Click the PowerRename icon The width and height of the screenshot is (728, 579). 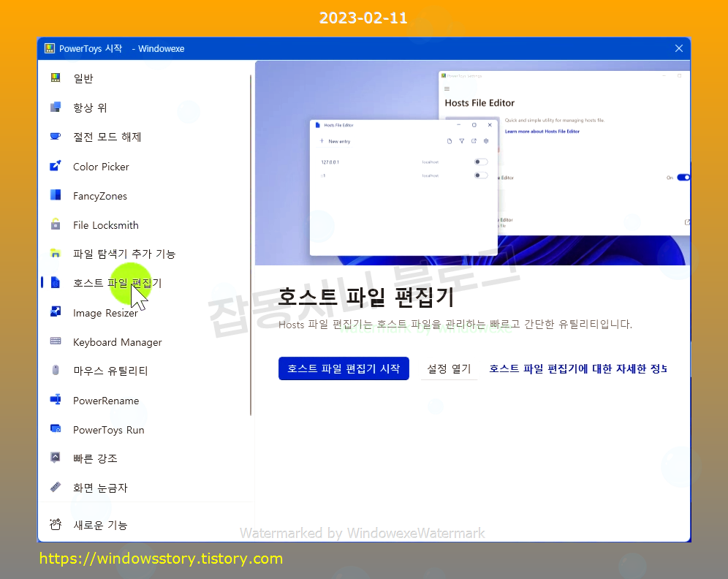56,400
